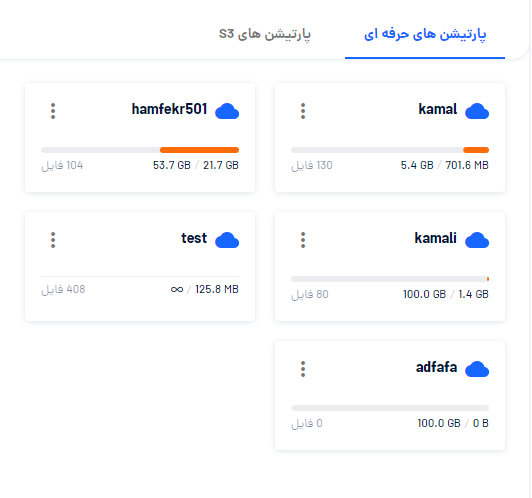Click the cloud icon beside hamfekr501
This screenshot has width=532, height=498.
click(227, 111)
